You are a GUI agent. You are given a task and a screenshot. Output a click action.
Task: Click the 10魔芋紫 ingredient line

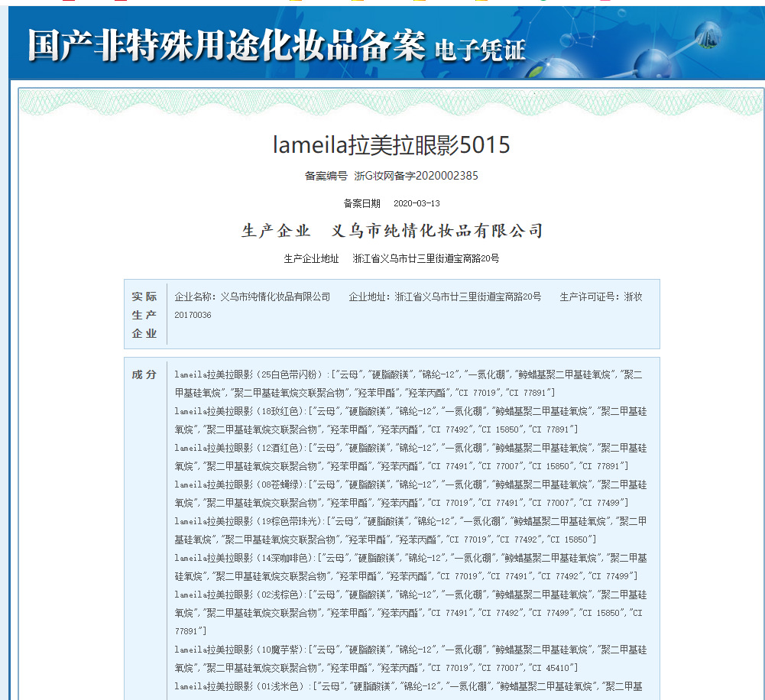(410, 659)
